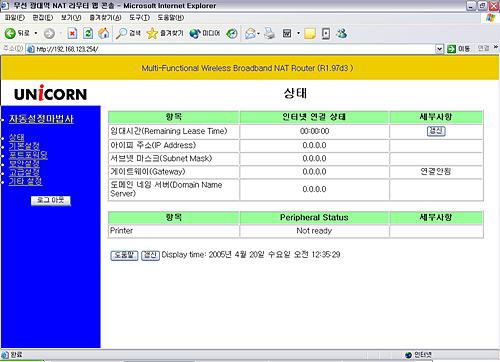Open the 포트포워딩 port forwarding link
500x362 pixels.
click(28, 155)
